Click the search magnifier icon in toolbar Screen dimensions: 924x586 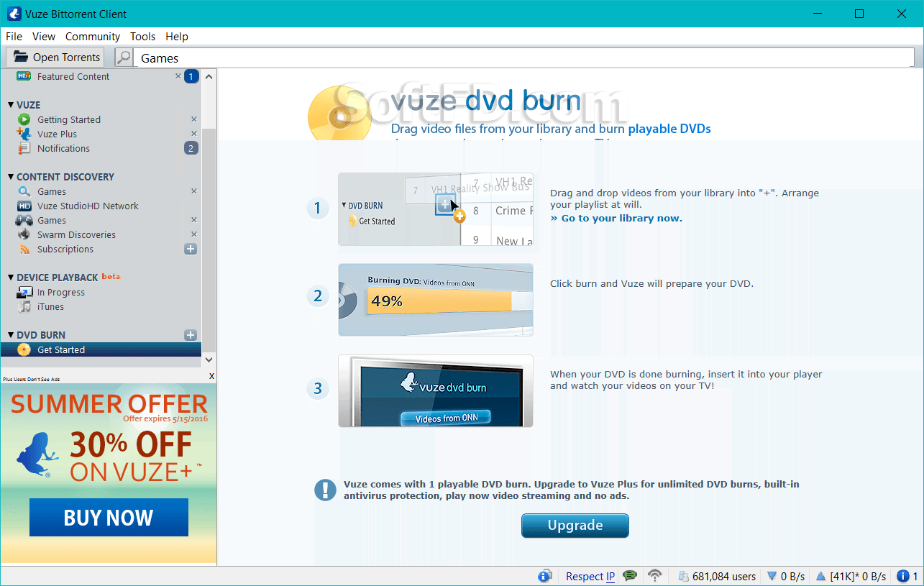[x=124, y=58]
